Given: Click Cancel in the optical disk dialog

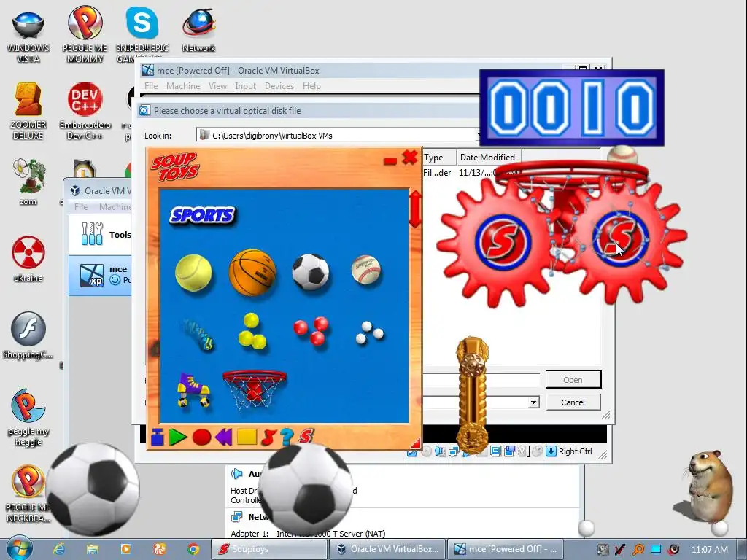Looking at the screenshot, I should 573,402.
